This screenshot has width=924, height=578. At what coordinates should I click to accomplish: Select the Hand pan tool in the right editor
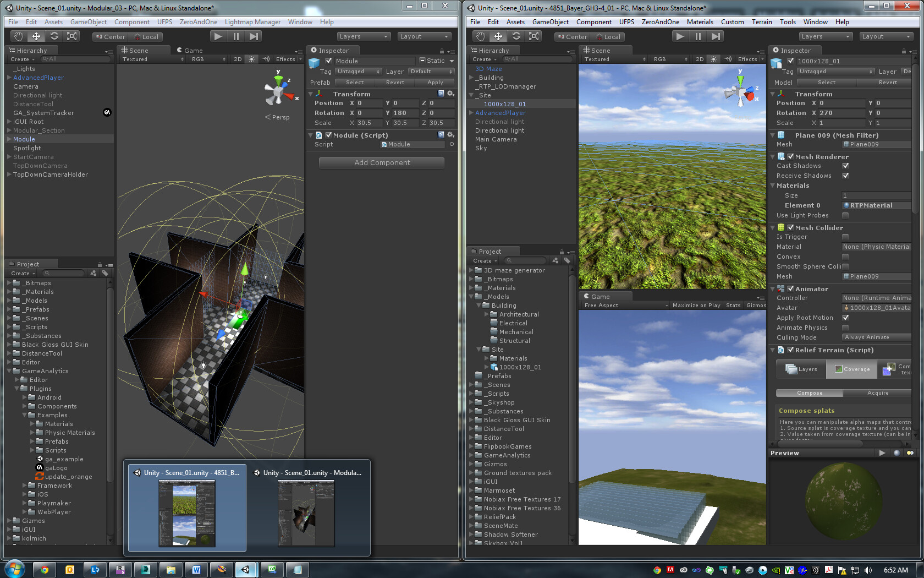[x=480, y=36]
